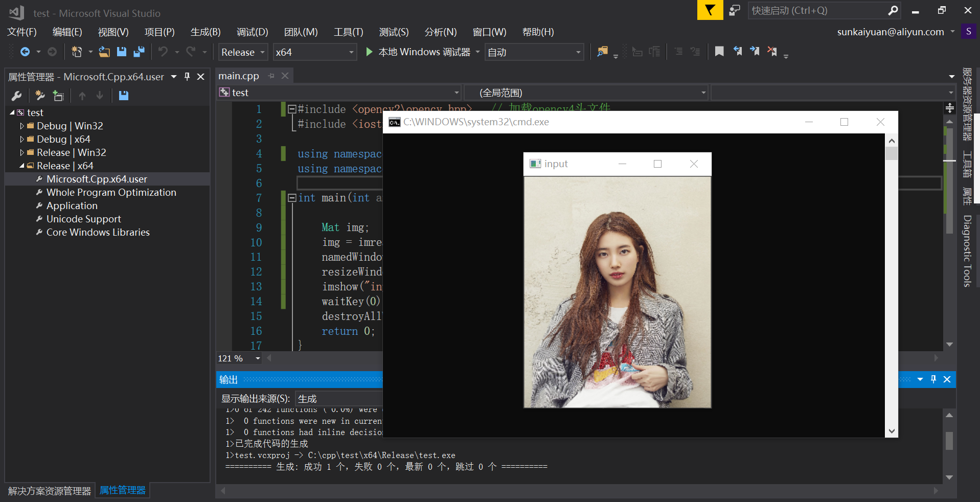Open the 自动 dropdown in the toolbar
980x502 pixels.
534,52
